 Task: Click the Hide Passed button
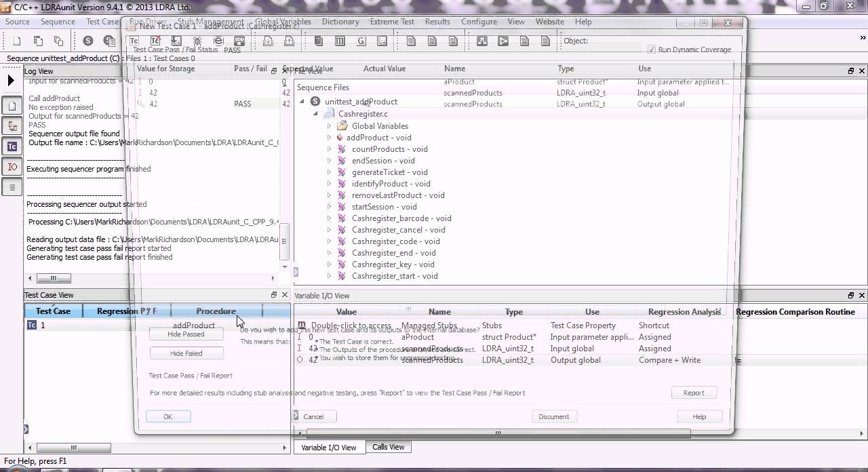pyautogui.click(x=186, y=334)
